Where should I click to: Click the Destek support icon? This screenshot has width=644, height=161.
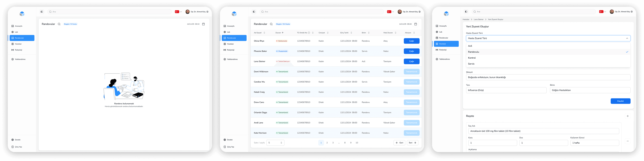[x=13, y=140]
